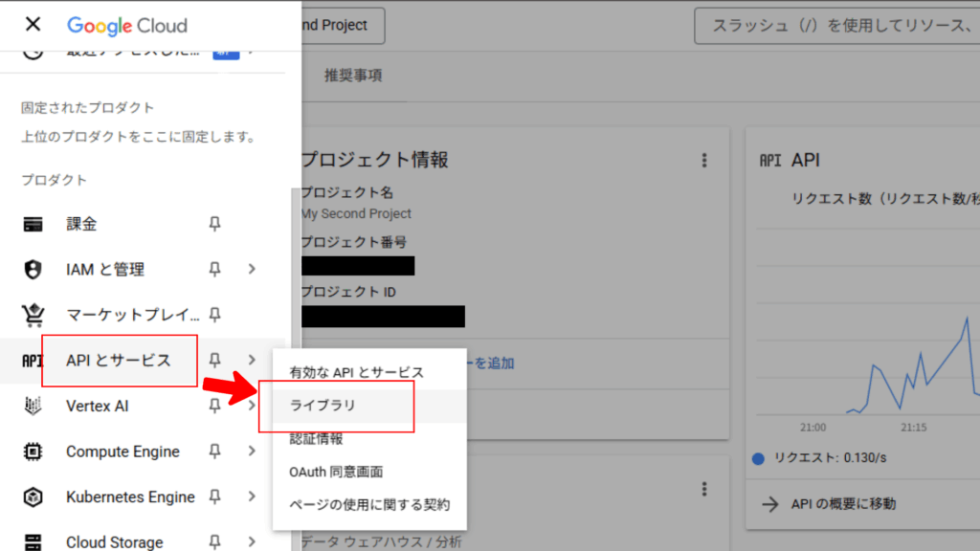The image size is (980, 551).
Task: Click the プロダクト section heading
Action: (55, 181)
